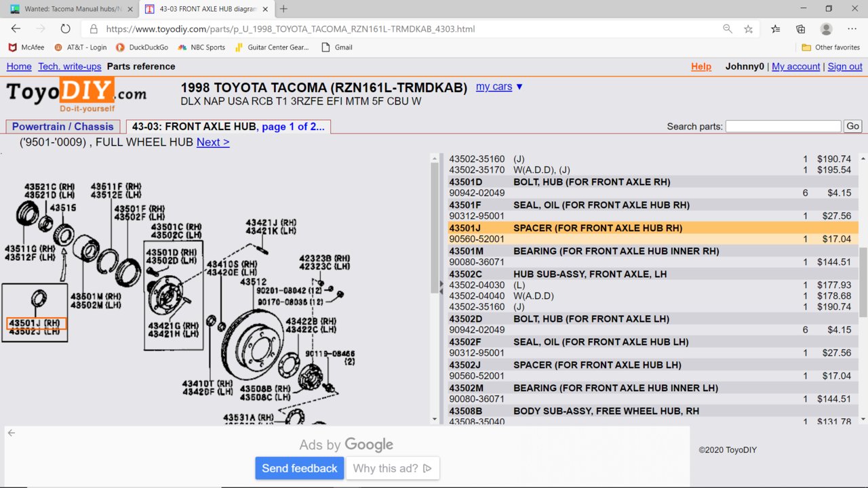Click the $144.51 price for 43501M bearing
The height and width of the screenshot is (488, 868).
tap(834, 262)
